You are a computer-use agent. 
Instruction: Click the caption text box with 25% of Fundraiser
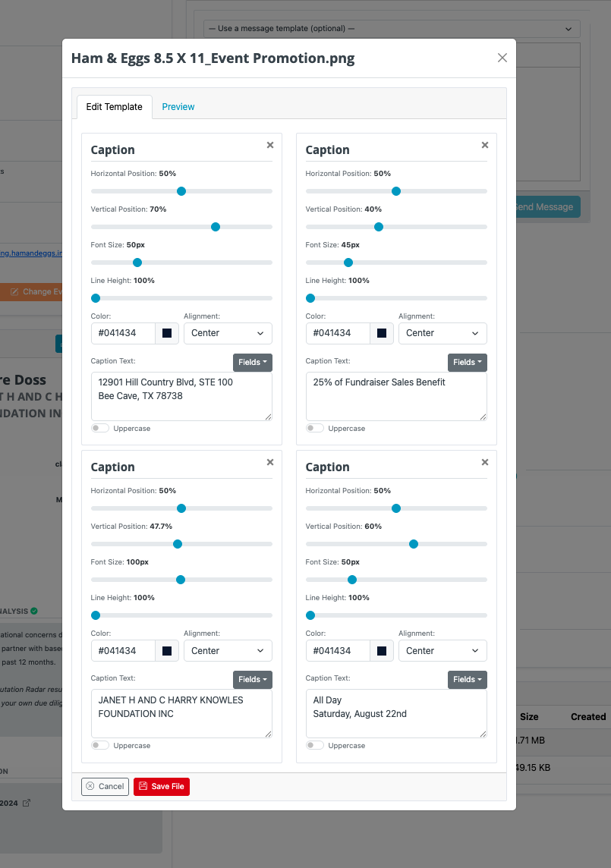396,396
